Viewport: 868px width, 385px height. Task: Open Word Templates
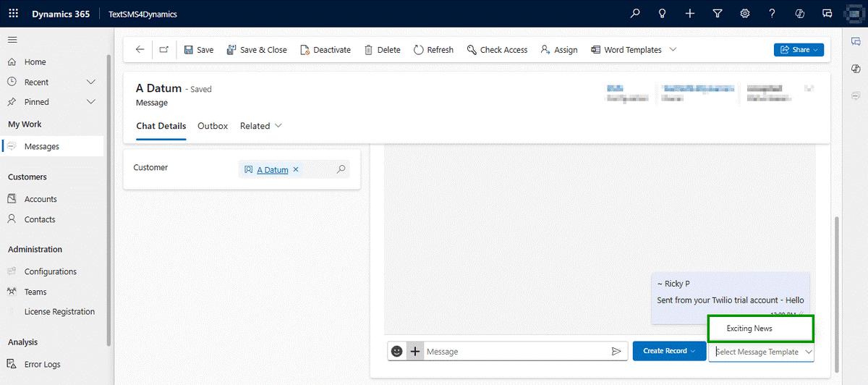(626, 50)
